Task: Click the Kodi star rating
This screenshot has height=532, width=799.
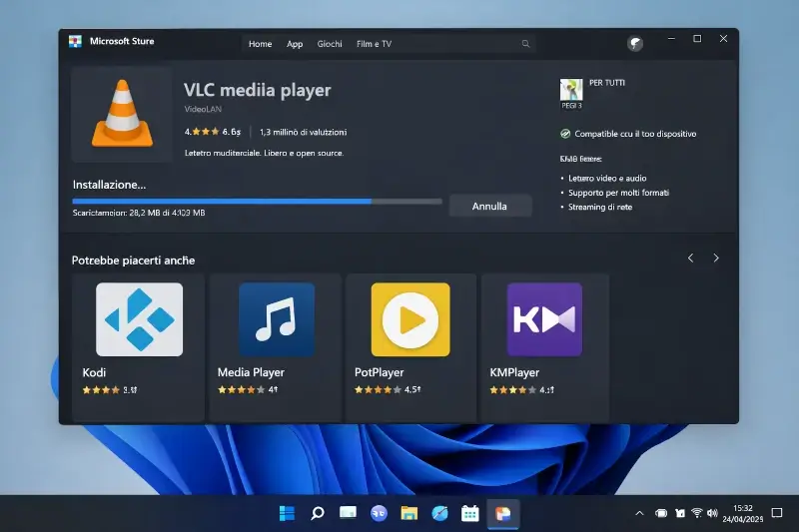Action: (110, 390)
